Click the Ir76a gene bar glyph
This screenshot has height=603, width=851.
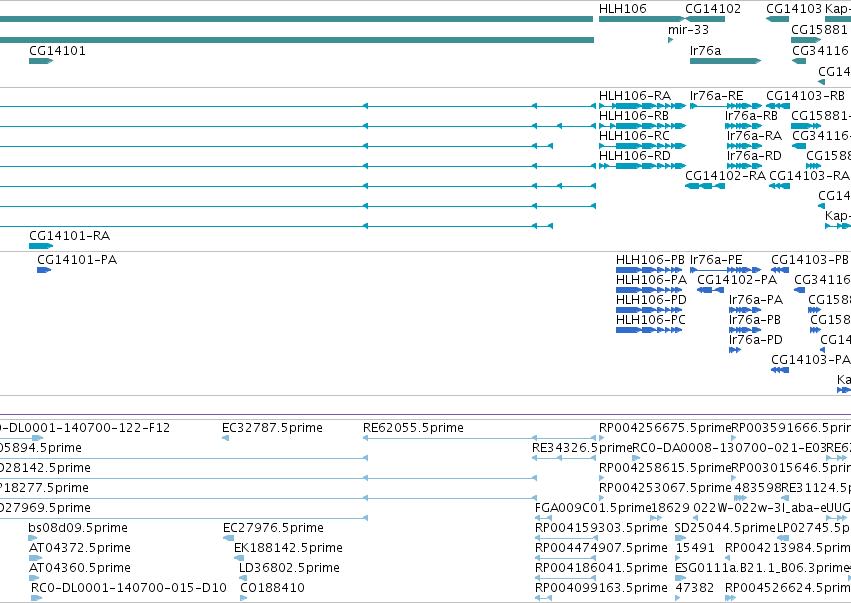pyautogui.click(x=726, y=61)
